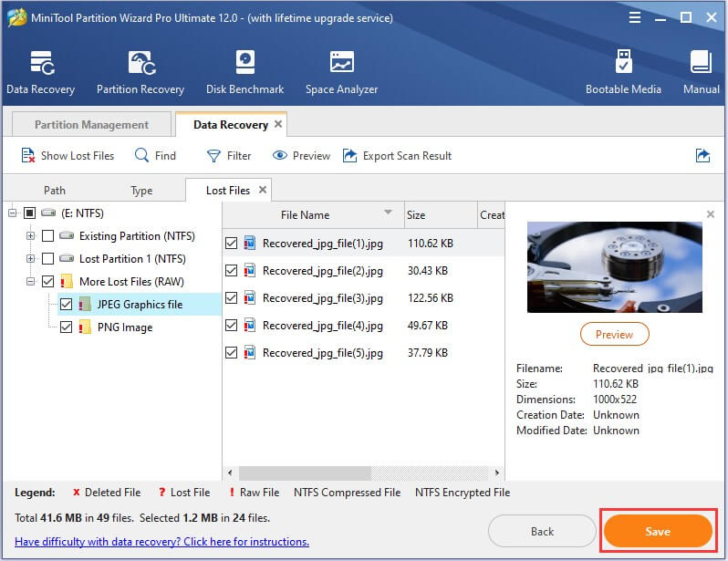Image resolution: width=728 pixels, height=561 pixels.
Task: Click file icon of Recovered_jpg_file(2).jpg
Action: click(250, 270)
